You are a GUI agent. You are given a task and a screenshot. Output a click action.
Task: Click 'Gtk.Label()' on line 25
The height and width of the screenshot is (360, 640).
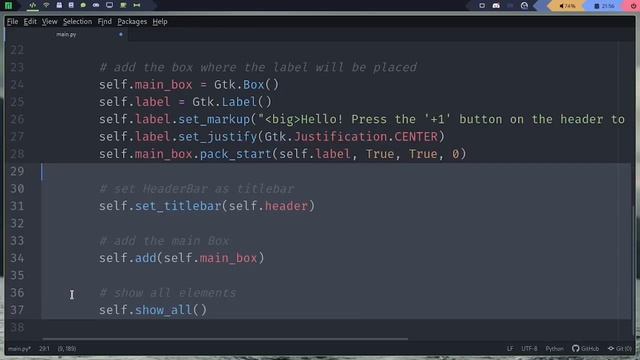point(232,102)
